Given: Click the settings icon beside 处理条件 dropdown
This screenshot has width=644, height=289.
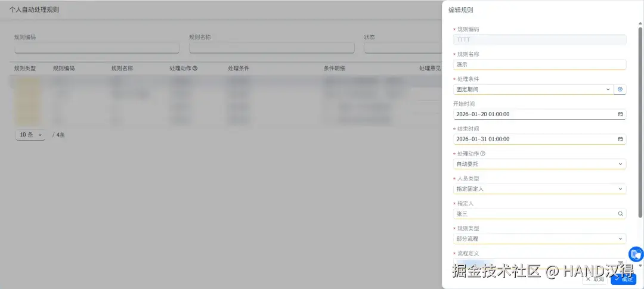Looking at the screenshot, I should click(x=620, y=89).
